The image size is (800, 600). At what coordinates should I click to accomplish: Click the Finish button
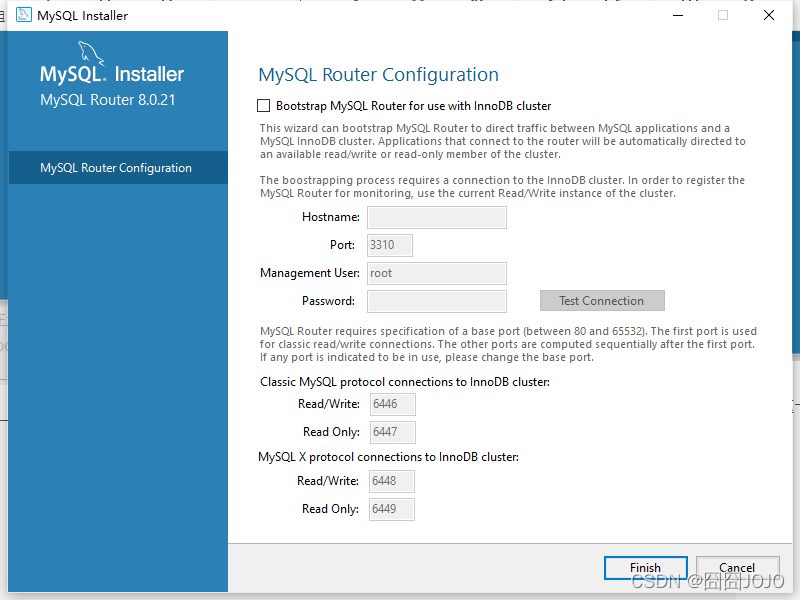tap(645, 568)
